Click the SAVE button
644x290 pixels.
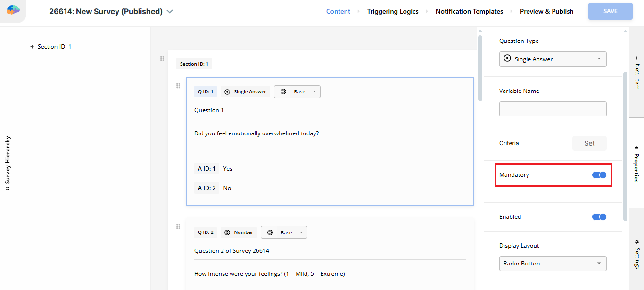click(x=610, y=11)
